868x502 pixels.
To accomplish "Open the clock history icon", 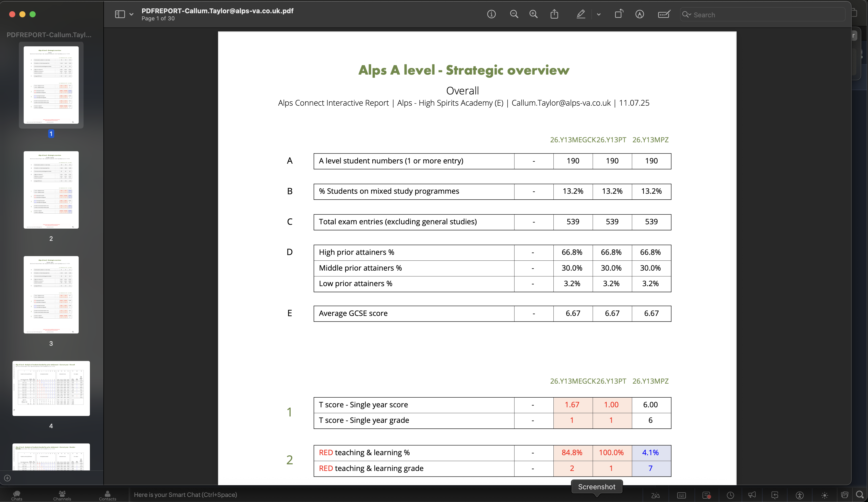I will point(730,495).
